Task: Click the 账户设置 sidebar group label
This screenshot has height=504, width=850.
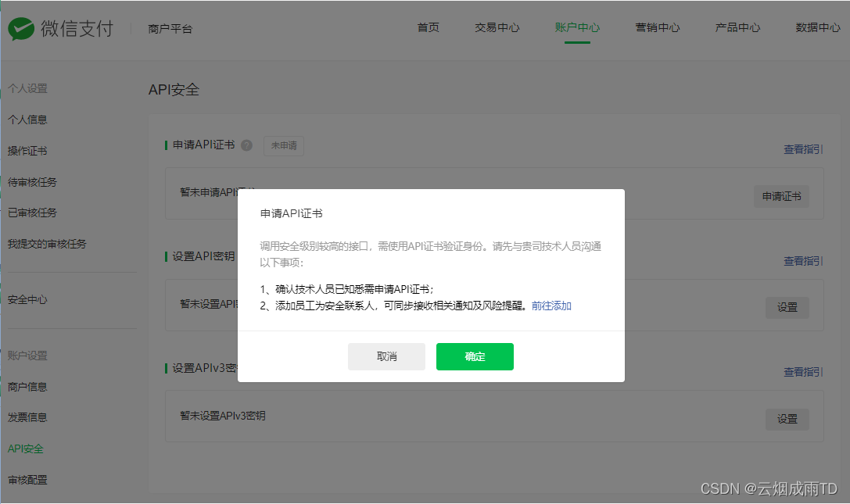Action: [x=27, y=356]
